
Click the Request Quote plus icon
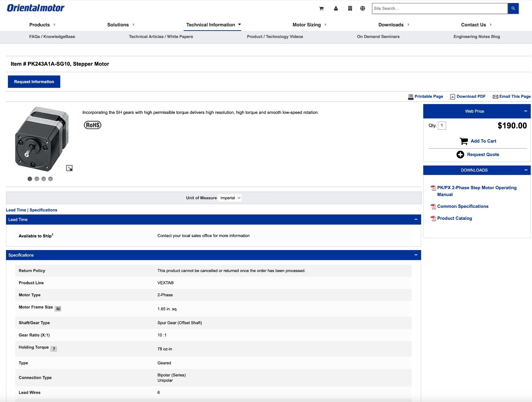coord(460,155)
